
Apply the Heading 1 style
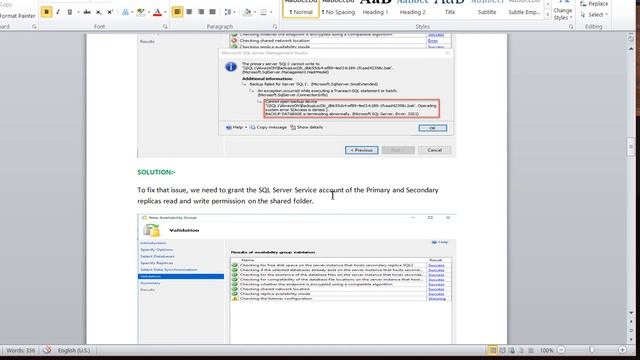coord(376,8)
